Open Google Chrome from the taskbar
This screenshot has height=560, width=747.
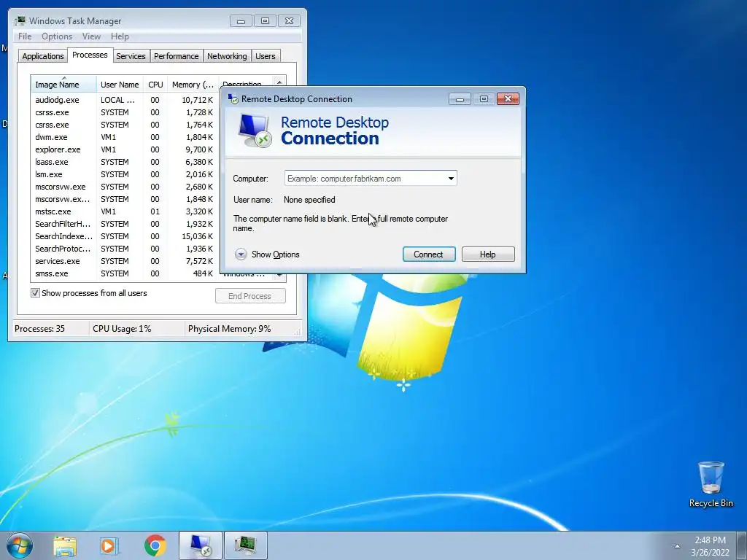coord(155,545)
